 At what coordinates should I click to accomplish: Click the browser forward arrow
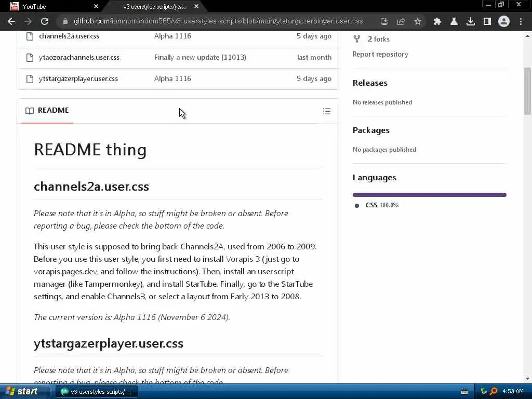(x=28, y=21)
